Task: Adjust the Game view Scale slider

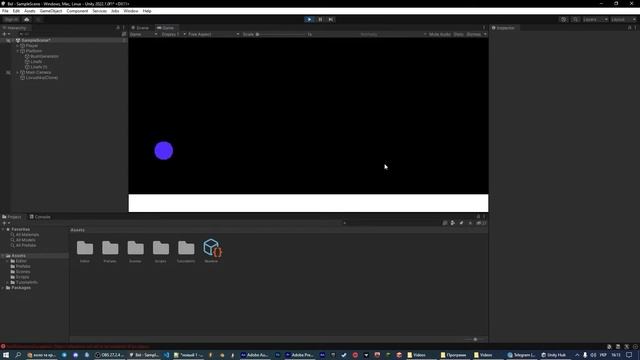Action: pyautogui.click(x=282, y=34)
